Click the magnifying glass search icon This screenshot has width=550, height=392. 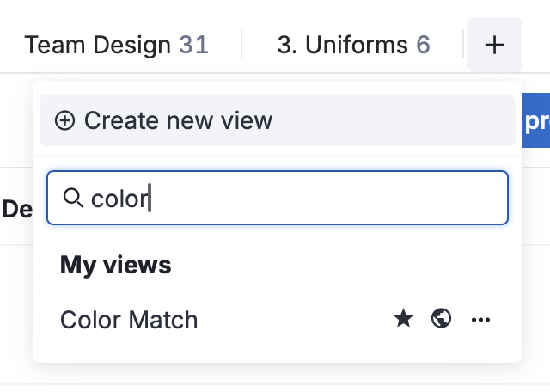(74, 199)
